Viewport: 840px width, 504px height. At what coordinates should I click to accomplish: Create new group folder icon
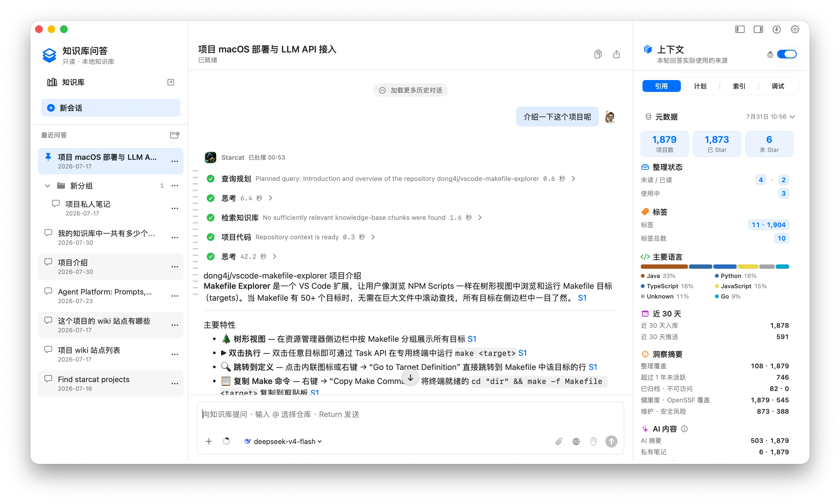175,135
